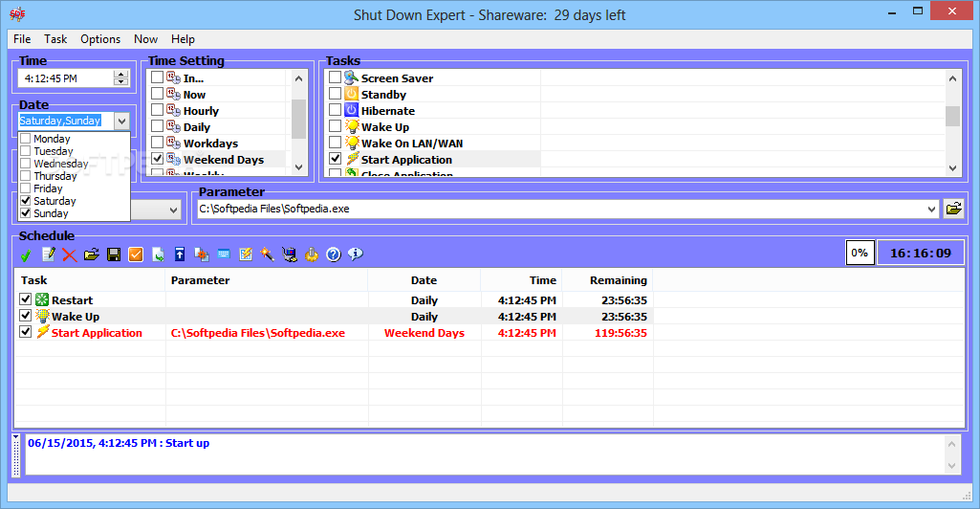Check the Monday checkbox
Viewport: 980px width, 509px height.
pyautogui.click(x=26, y=138)
